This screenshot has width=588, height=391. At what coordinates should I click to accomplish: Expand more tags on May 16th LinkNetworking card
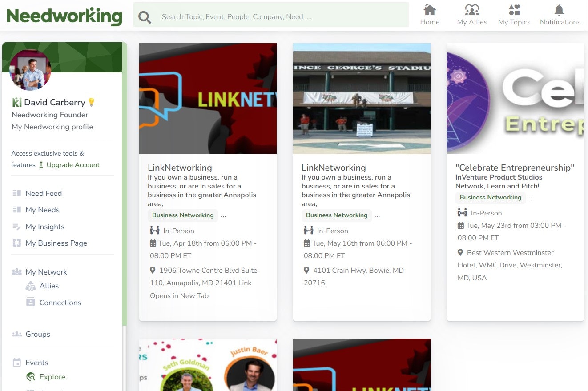(x=377, y=215)
